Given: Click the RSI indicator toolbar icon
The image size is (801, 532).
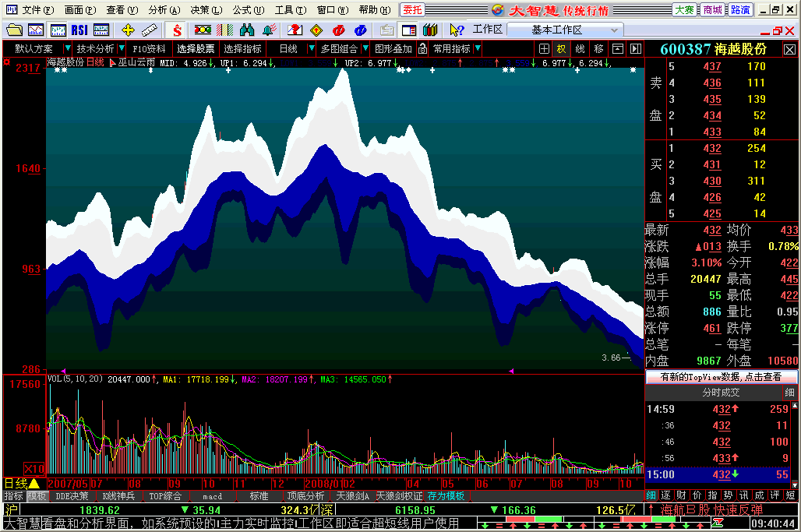Looking at the screenshot, I should coord(79,30).
